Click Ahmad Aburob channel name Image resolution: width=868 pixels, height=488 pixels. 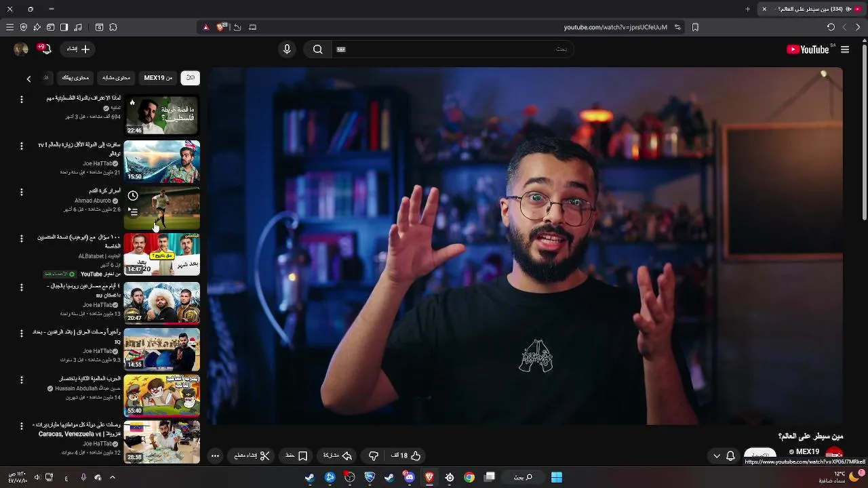(93, 201)
